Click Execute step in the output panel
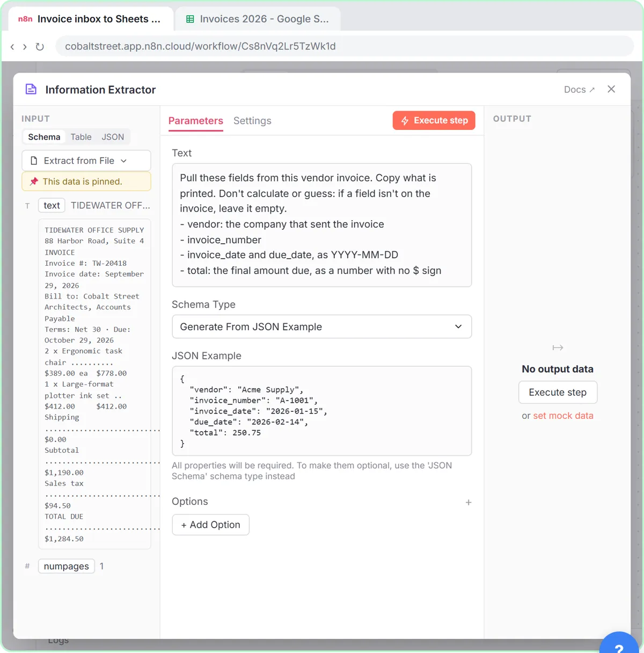 click(x=558, y=393)
